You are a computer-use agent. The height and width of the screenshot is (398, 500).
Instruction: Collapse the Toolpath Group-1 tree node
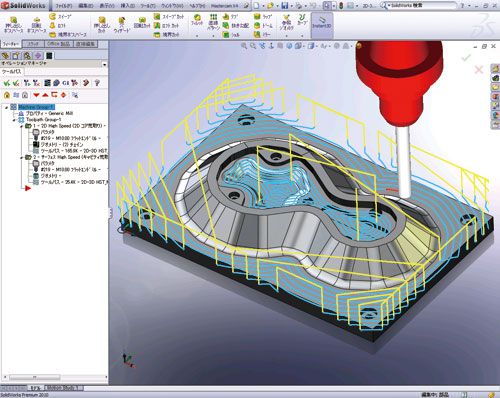14,120
